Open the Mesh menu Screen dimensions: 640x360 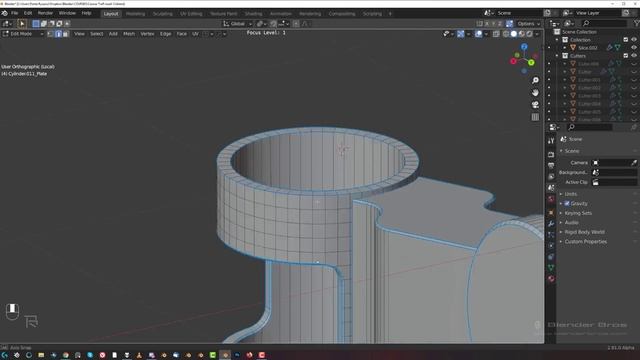(129, 34)
